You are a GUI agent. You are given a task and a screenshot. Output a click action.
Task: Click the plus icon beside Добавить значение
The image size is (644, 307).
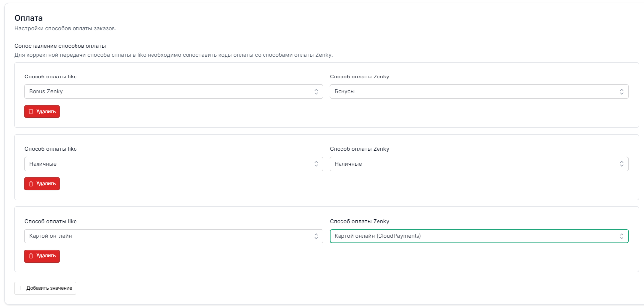click(x=21, y=288)
